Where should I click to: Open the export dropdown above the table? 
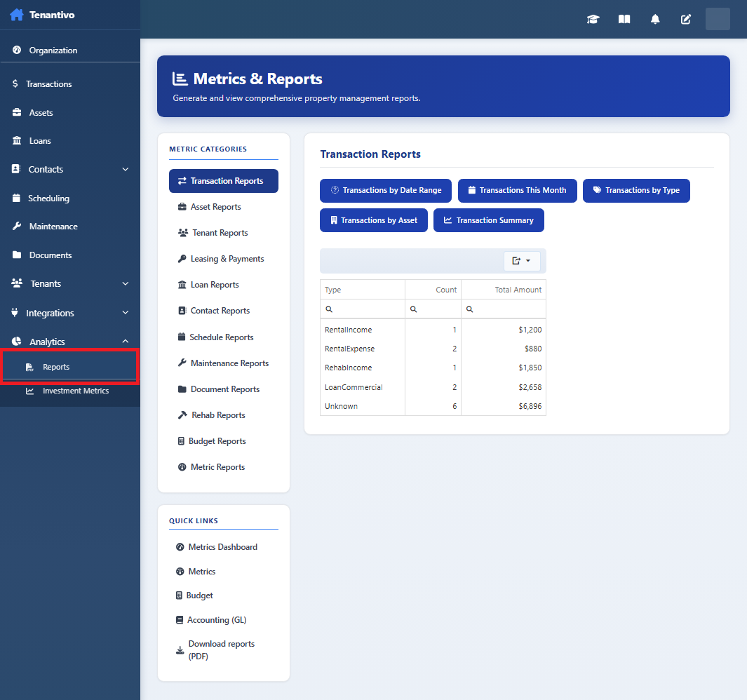point(522,261)
